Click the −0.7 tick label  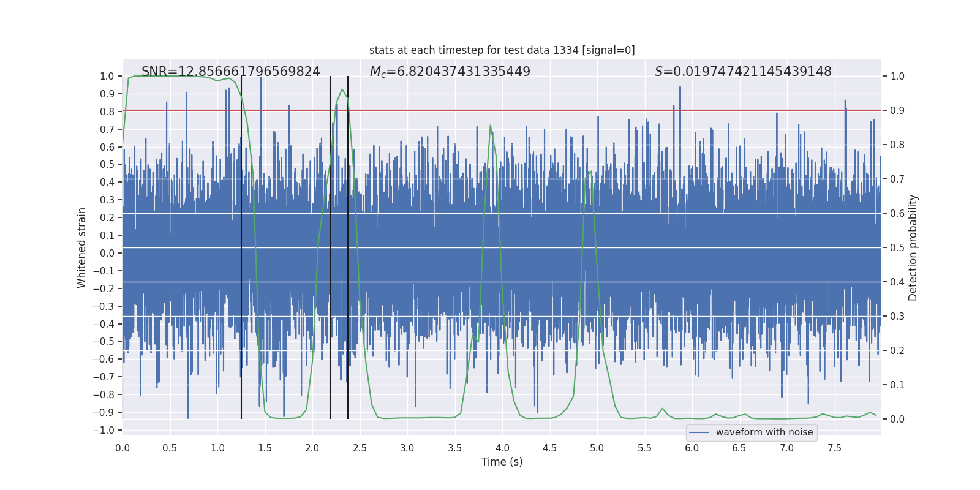tap(104, 377)
